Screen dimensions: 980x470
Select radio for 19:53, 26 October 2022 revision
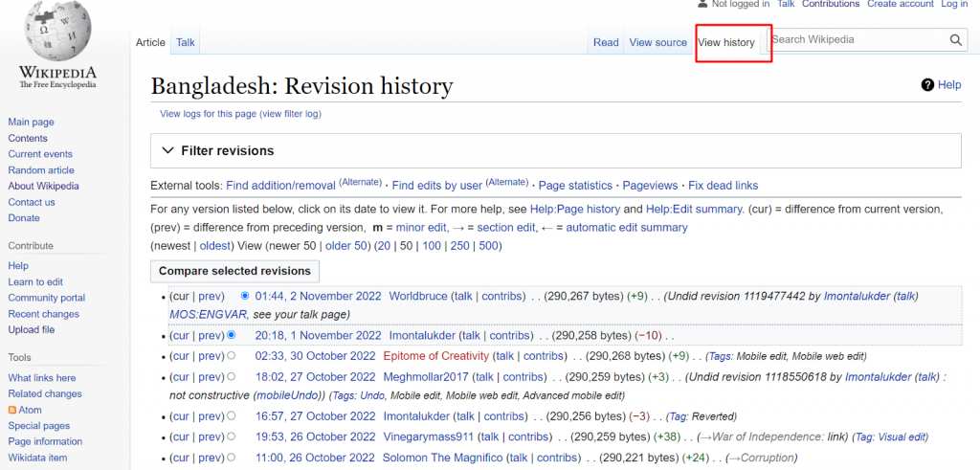(232, 436)
